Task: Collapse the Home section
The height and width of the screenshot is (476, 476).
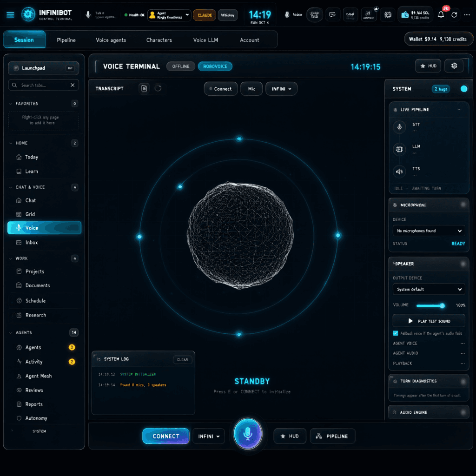Action: tap(11, 143)
